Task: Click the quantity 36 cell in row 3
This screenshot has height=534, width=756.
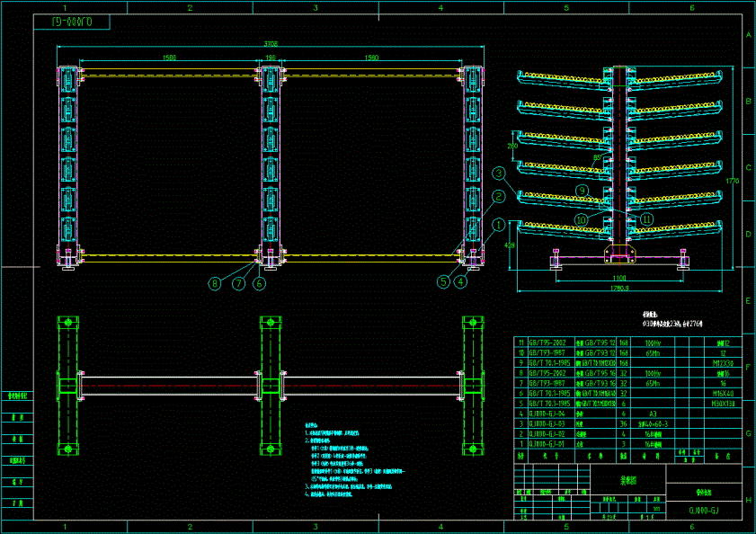Action: (x=624, y=424)
